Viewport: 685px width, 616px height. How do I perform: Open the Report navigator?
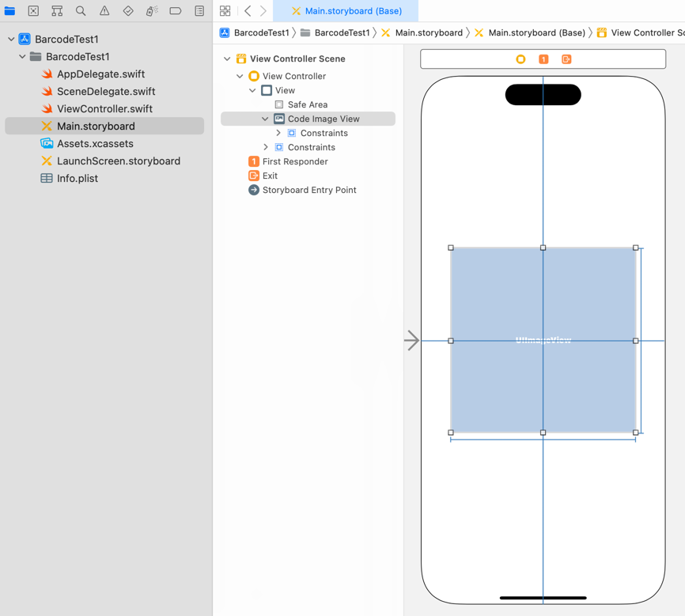pyautogui.click(x=199, y=11)
